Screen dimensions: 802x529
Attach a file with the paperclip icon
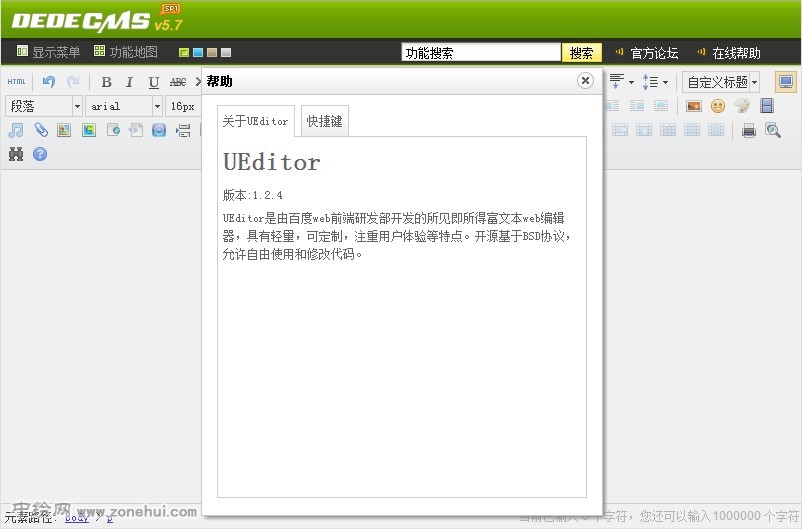point(41,130)
